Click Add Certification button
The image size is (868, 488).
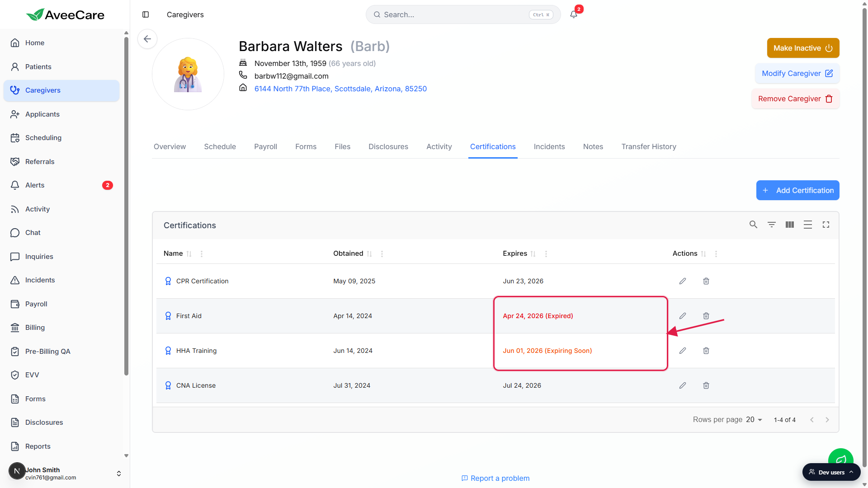pos(797,190)
